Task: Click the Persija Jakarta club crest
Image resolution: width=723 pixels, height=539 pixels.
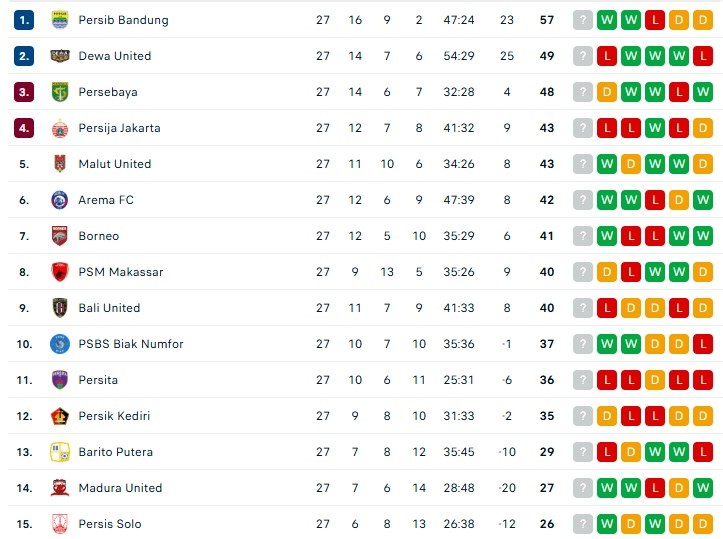Action: 59,128
